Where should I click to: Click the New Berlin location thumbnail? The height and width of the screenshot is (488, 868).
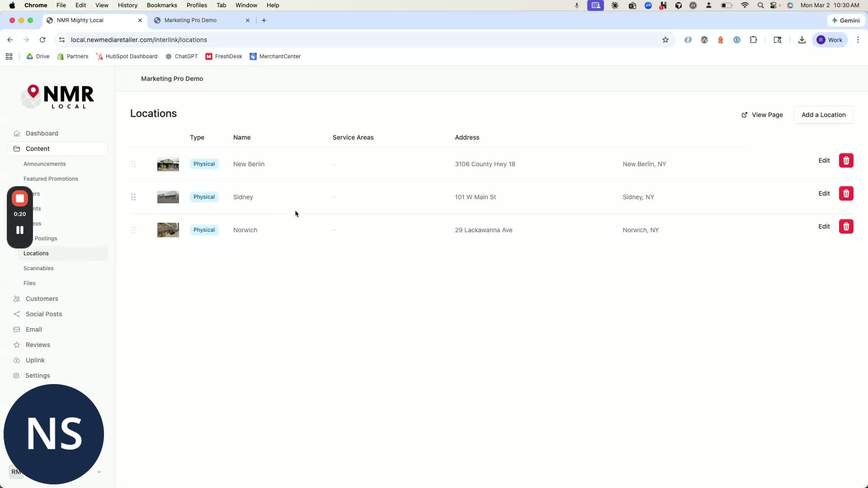(x=168, y=164)
